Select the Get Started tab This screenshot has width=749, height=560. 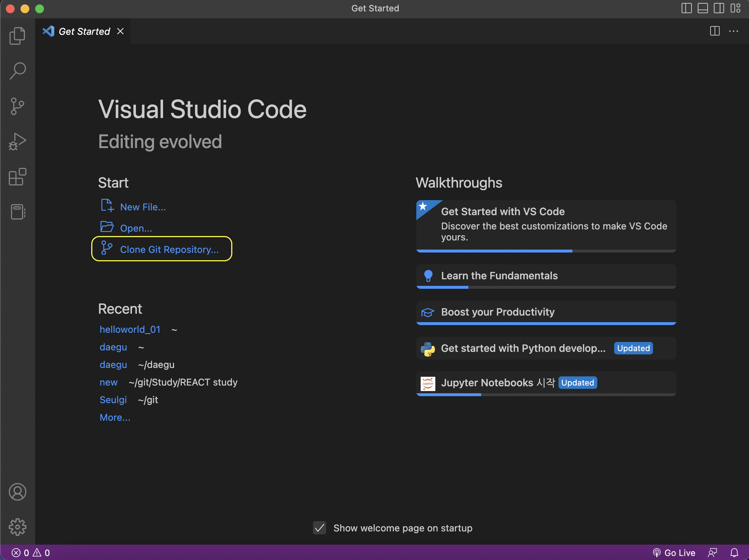(x=84, y=32)
